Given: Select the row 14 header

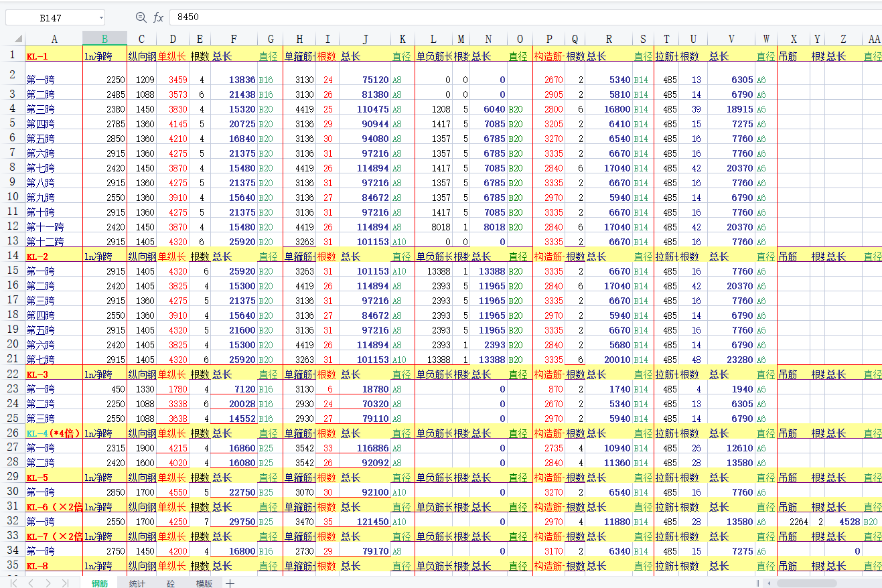Looking at the screenshot, I should (13, 256).
